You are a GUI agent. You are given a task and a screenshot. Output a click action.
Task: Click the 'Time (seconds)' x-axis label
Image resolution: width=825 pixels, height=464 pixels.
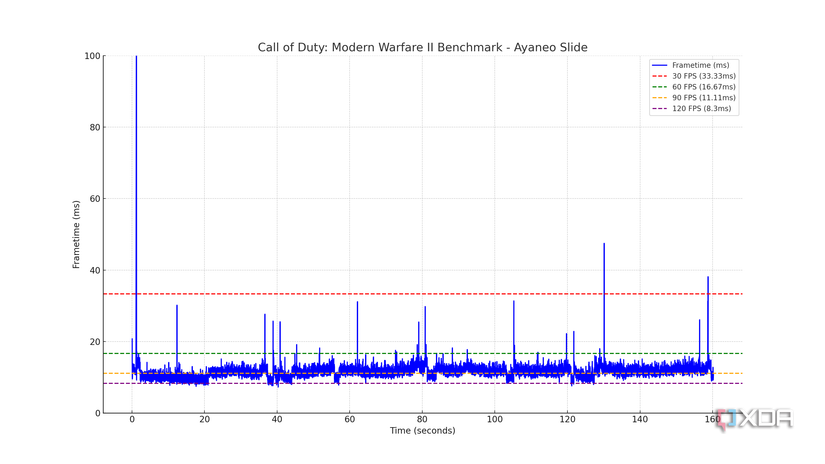tap(422, 430)
